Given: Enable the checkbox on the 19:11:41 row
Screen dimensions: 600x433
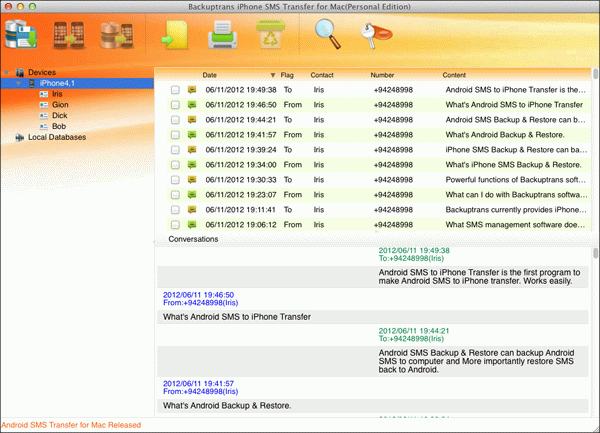Looking at the screenshot, I should coord(175,210).
